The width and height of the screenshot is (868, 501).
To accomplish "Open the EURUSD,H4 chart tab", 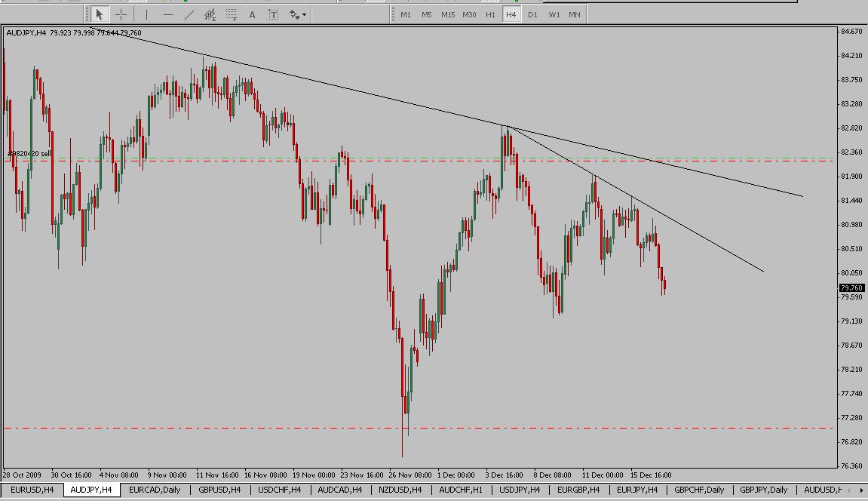I will [x=32, y=490].
